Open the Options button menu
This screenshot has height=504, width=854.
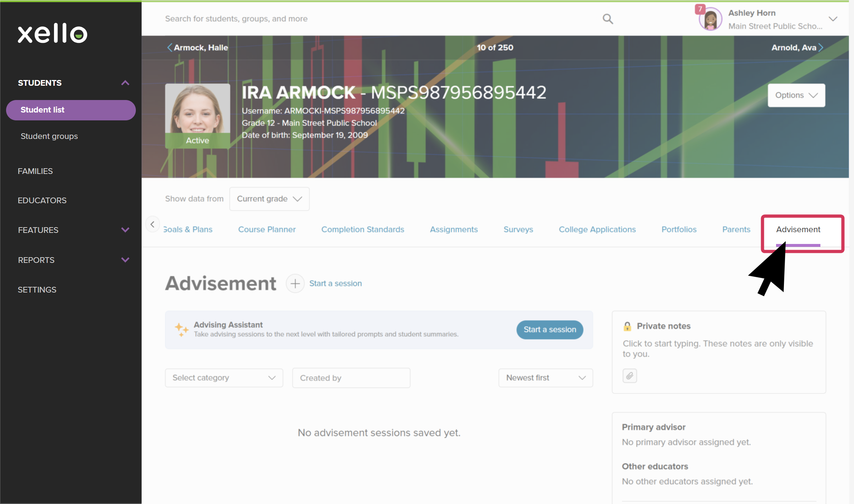[x=796, y=95]
